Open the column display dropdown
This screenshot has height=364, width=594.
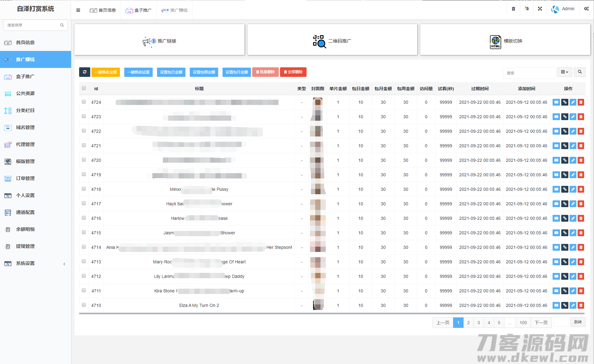click(x=564, y=72)
